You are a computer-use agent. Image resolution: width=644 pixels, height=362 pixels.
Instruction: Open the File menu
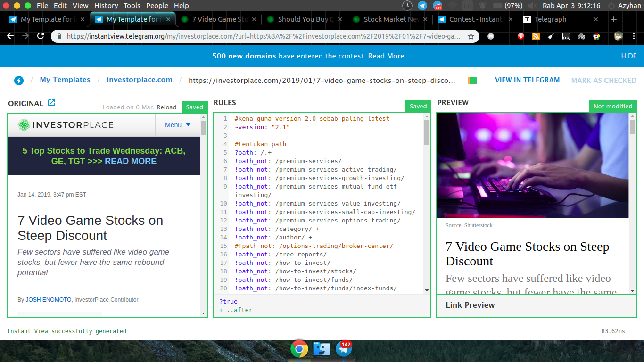pos(42,6)
